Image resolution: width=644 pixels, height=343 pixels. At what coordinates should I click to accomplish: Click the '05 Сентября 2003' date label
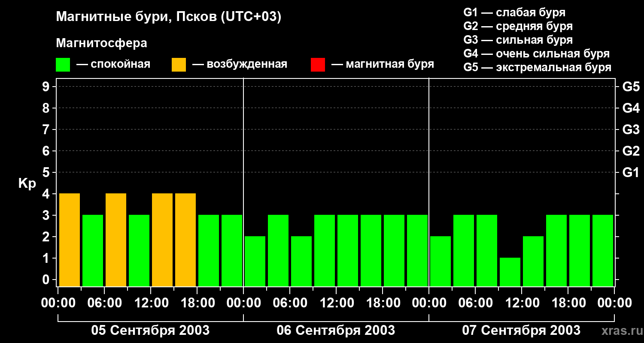tap(151, 330)
